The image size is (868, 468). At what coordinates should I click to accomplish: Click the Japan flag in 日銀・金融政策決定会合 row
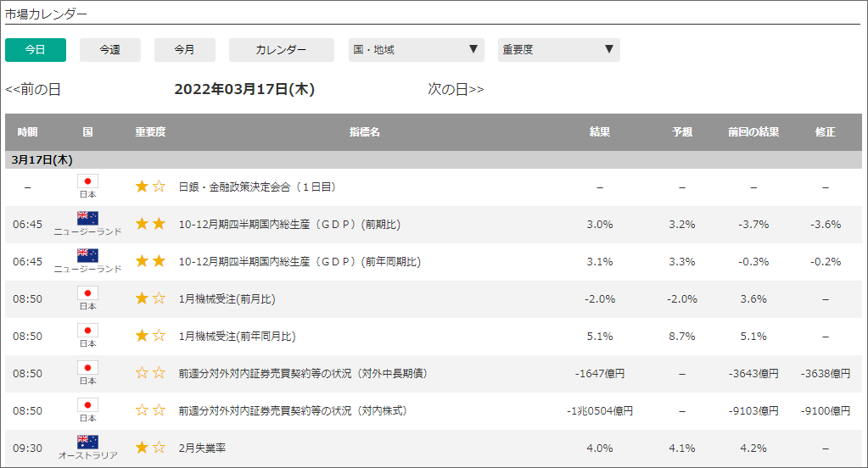point(87,181)
